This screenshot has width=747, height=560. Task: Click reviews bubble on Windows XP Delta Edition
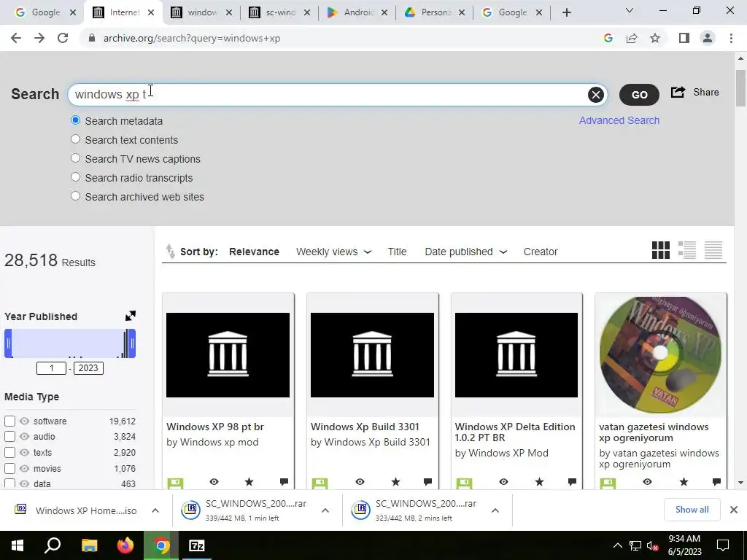[572, 482]
